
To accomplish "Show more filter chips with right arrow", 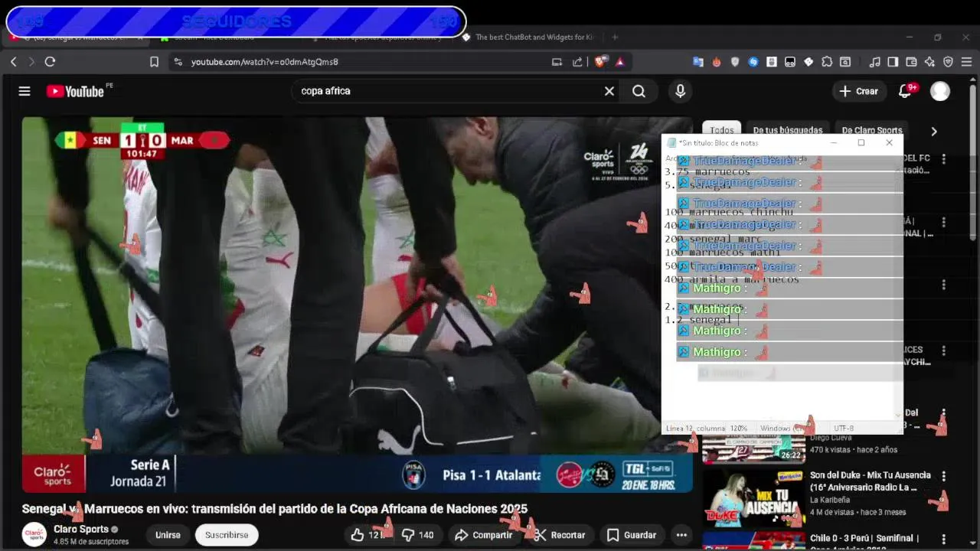I will click(x=933, y=131).
